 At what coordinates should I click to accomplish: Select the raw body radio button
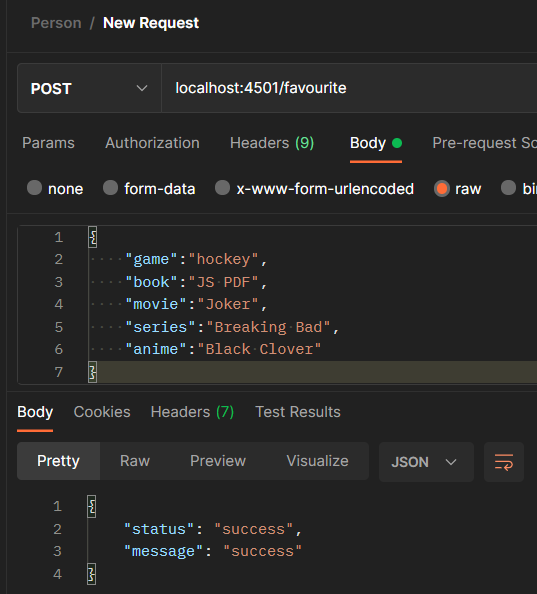[x=442, y=188]
